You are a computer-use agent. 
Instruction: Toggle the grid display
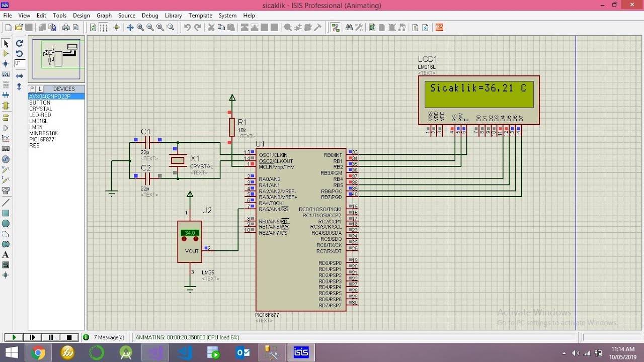pyautogui.click(x=104, y=28)
